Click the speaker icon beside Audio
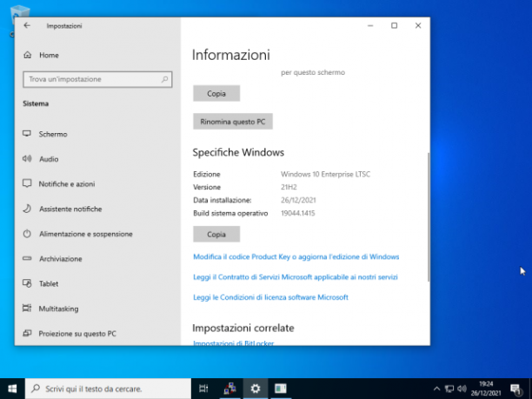The width and height of the screenshot is (532, 399). (27, 158)
